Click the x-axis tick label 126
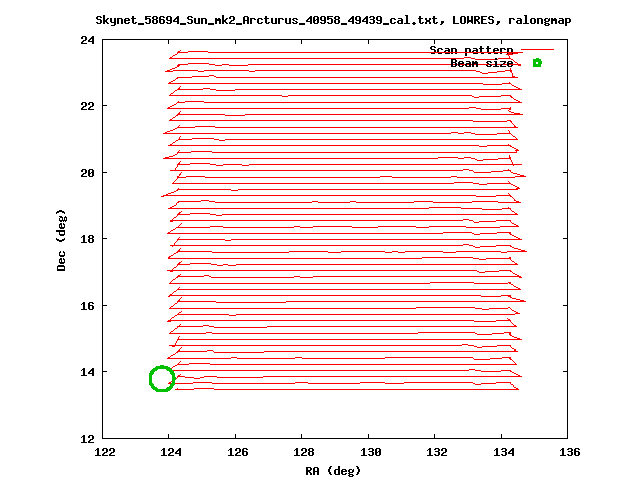The height and width of the screenshot is (480, 640). click(238, 452)
